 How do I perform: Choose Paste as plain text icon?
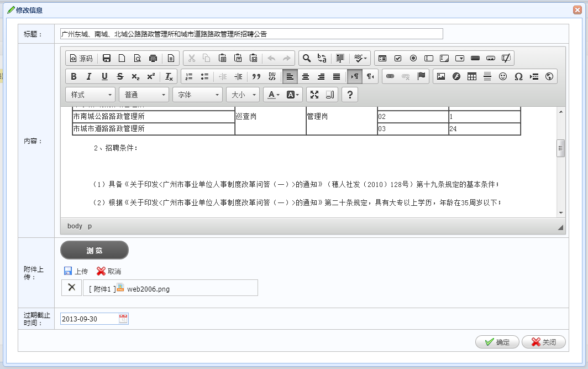pyautogui.click(x=238, y=58)
